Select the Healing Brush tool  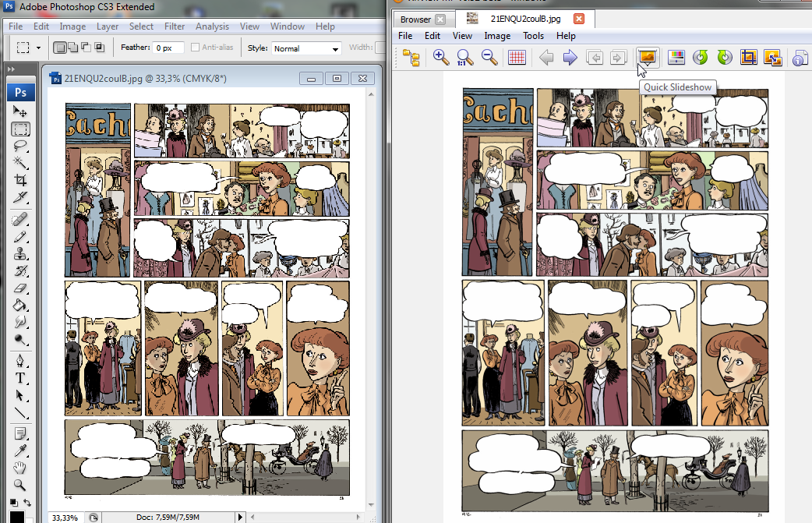pos(20,220)
